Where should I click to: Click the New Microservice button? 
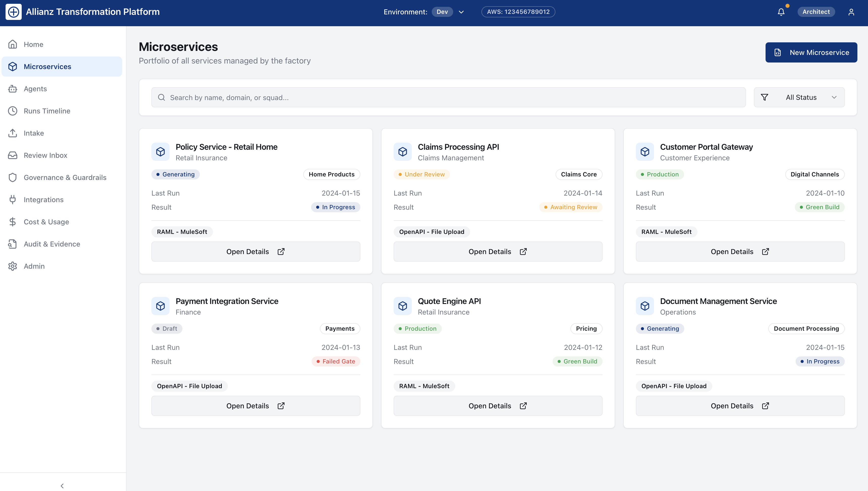[x=811, y=52]
